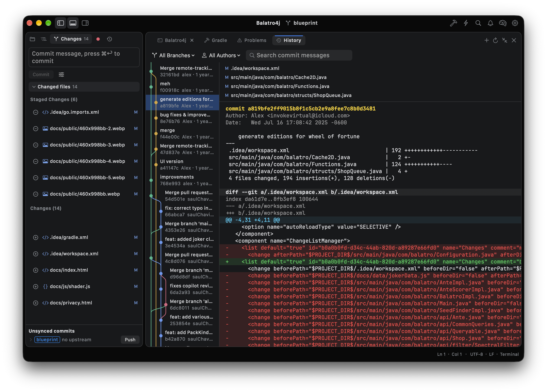Push the blueprint branch

tap(130, 339)
